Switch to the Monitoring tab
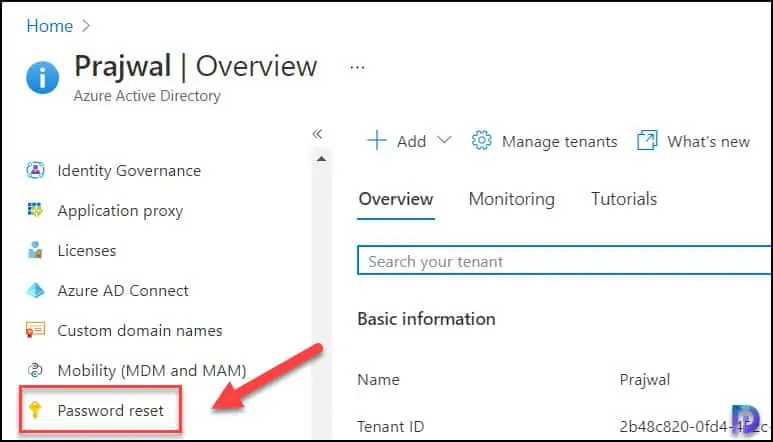 pyautogui.click(x=512, y=199)
